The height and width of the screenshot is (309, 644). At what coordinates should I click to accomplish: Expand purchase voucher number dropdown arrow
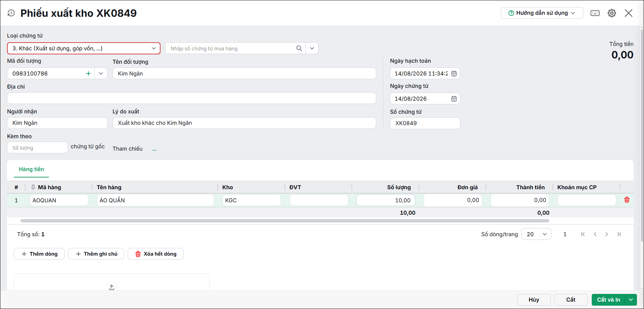(x=312, y=48)
